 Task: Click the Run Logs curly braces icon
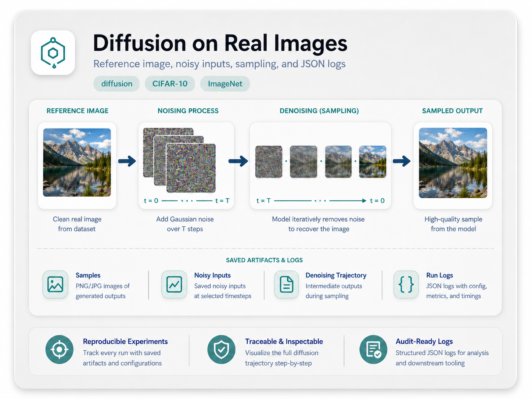point(406,284)
